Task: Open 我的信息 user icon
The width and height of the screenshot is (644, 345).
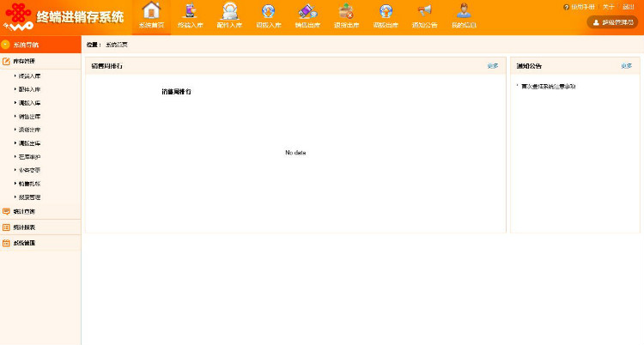Action: coord(464,11)
